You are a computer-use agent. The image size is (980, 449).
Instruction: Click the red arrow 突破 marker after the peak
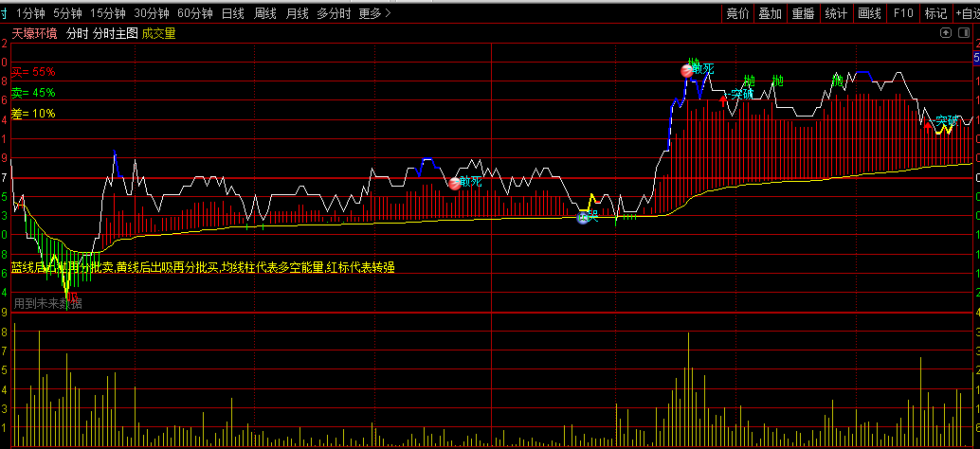724,97
